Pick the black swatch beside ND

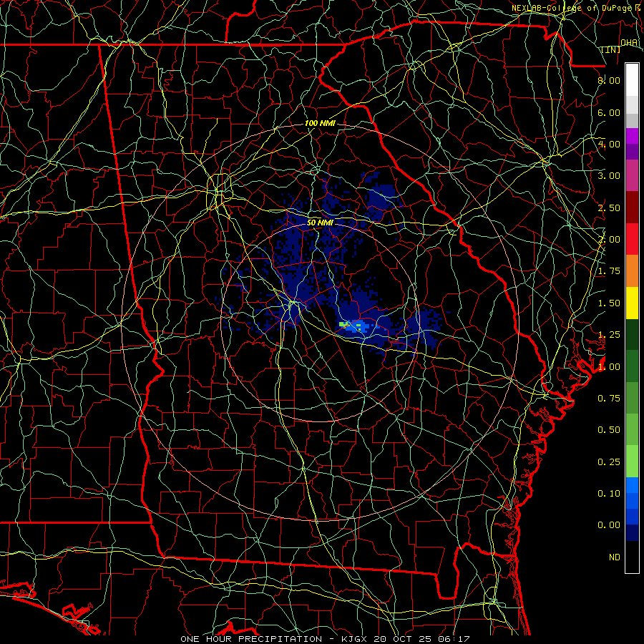[x=632, y=557]
